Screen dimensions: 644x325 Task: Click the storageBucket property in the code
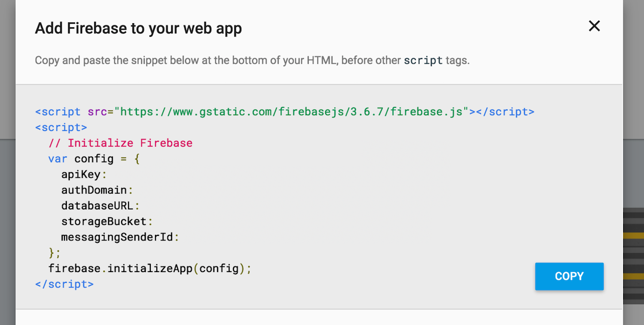coord(107,221)
